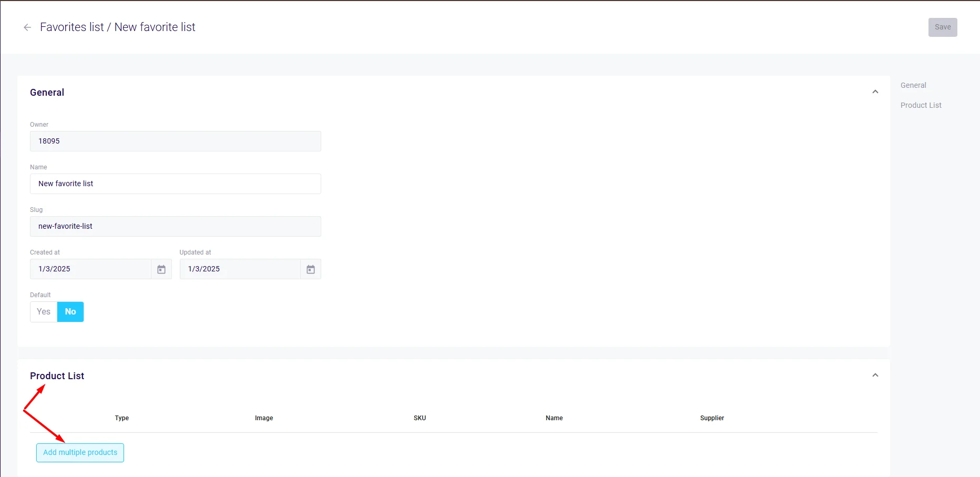The width and height of the screenshot is (980, 477).
Task: Jump to General in side navigation
Action: pos(913,85)
